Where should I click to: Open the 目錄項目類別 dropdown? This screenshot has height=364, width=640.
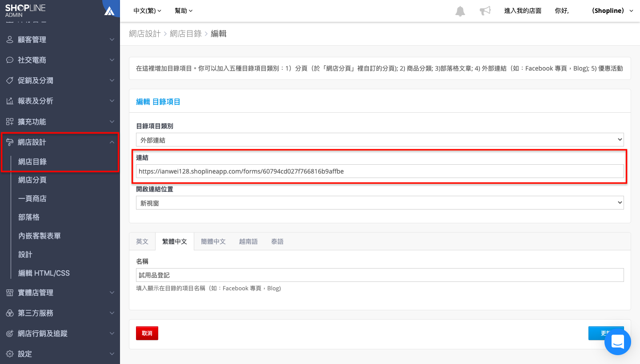380,139
